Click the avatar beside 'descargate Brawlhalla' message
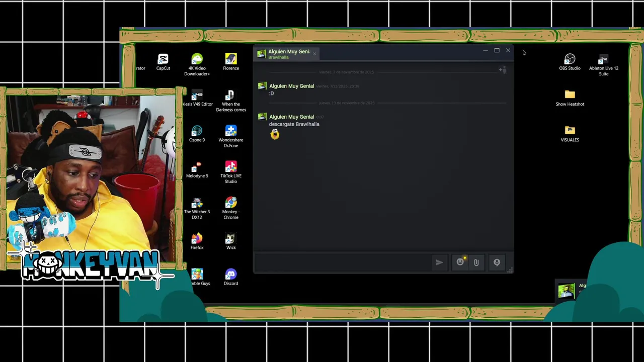644x362 pixels. click(262, 117)
